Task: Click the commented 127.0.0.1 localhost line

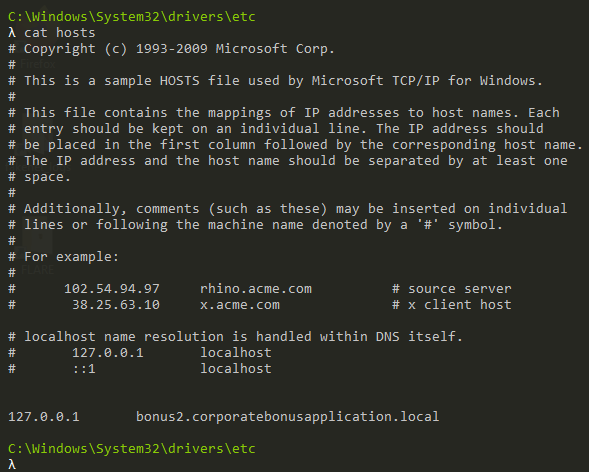Action: 140,353
